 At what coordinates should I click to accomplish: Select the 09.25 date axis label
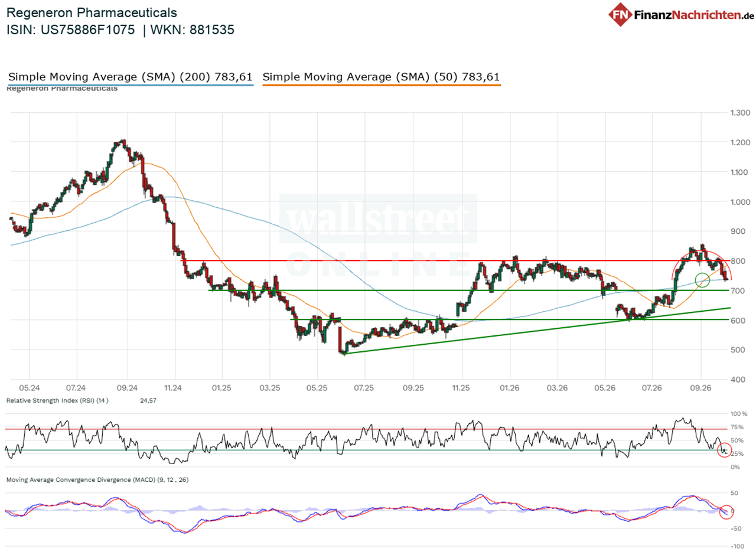tap(413, 387)
